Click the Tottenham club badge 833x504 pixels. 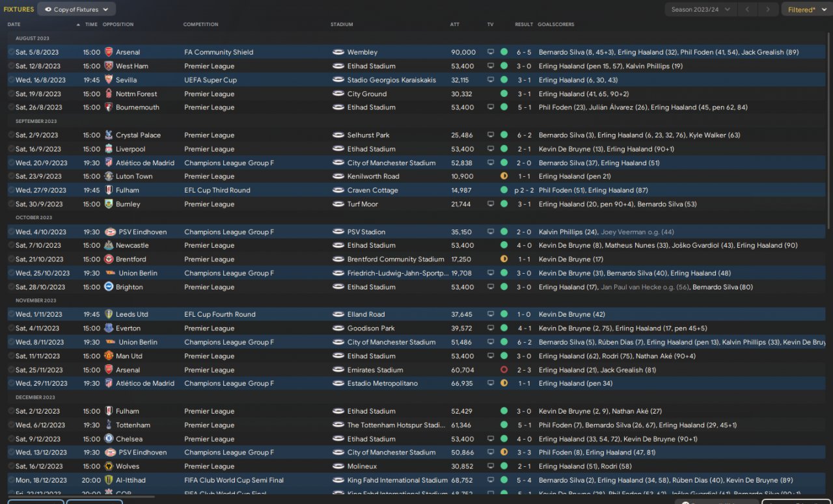pos(109,425)
